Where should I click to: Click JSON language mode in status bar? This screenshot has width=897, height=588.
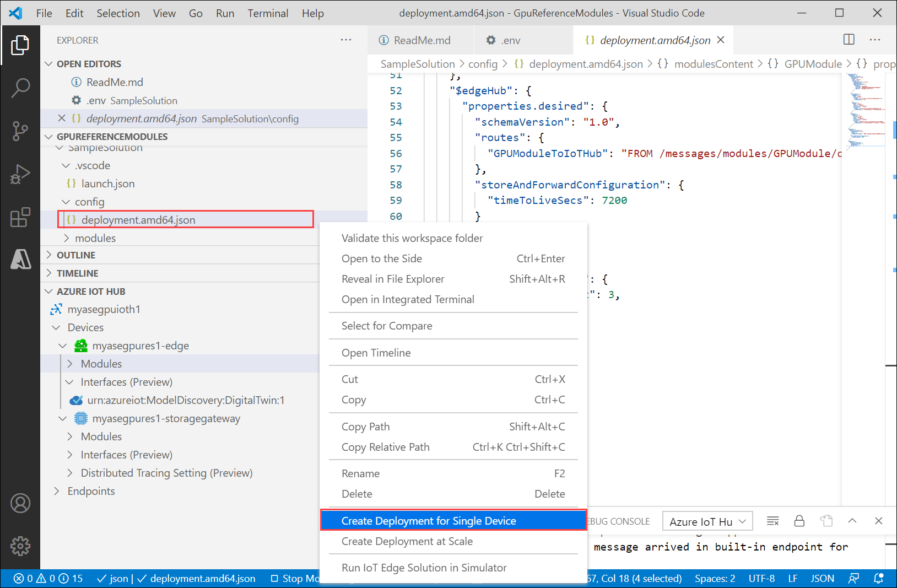(822, 579)
